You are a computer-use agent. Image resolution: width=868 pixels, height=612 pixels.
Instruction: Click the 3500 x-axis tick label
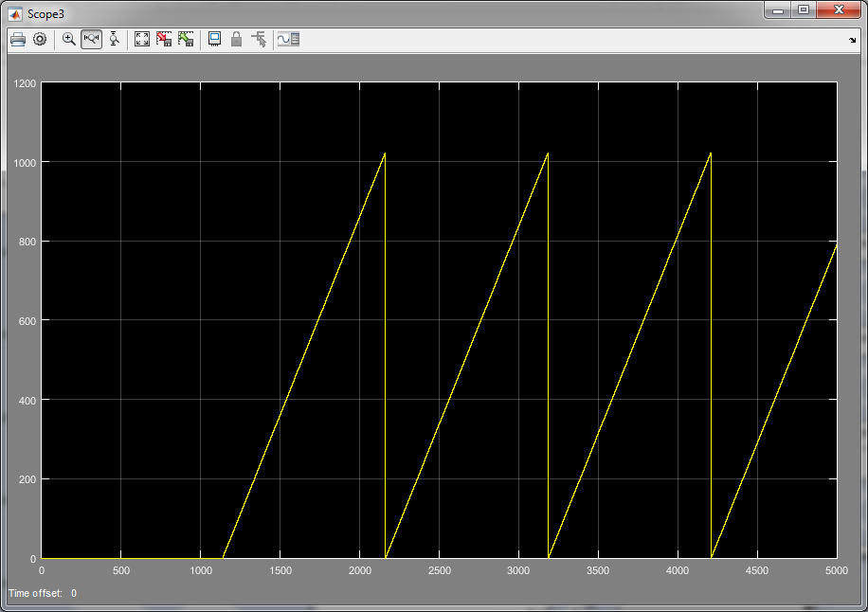tap(599, 570)
